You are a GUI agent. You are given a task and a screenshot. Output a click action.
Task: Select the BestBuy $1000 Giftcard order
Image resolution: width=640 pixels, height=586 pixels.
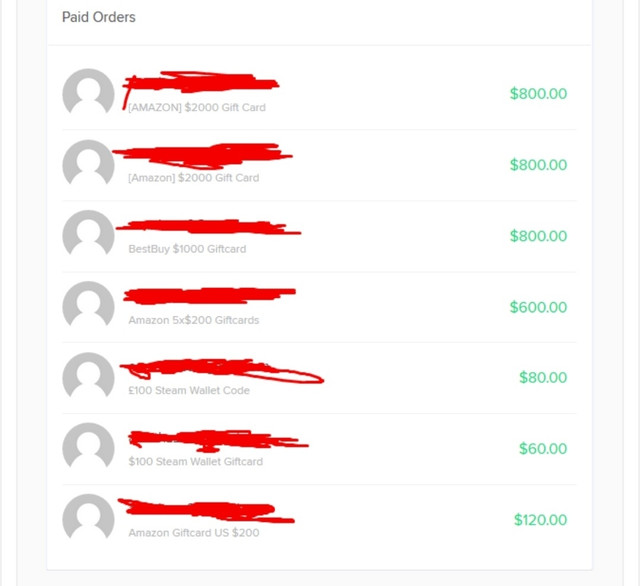187,249
